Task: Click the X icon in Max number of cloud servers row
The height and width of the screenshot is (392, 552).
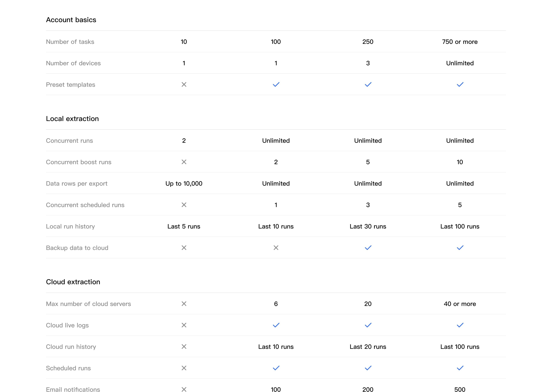Action: coord(184,304)
